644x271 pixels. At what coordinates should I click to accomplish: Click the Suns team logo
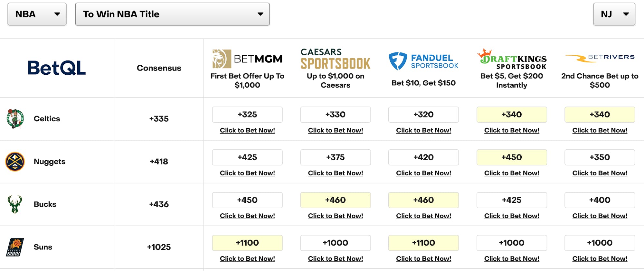[15, 247]
